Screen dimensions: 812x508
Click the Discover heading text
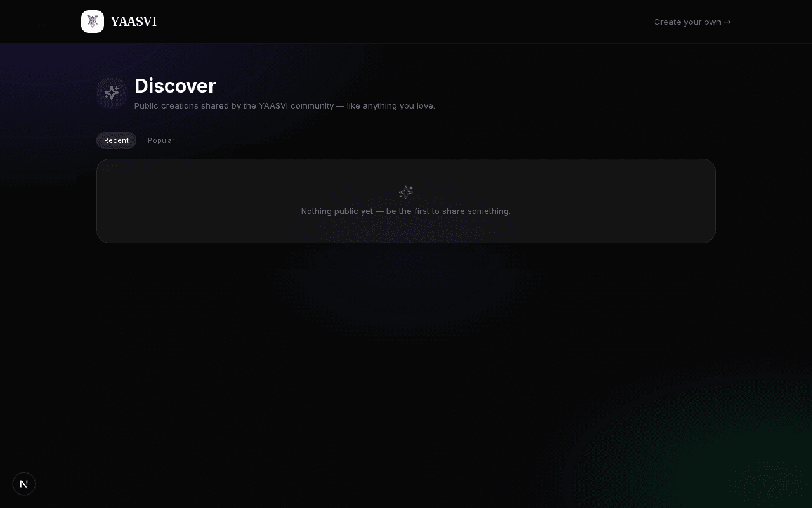175,86
